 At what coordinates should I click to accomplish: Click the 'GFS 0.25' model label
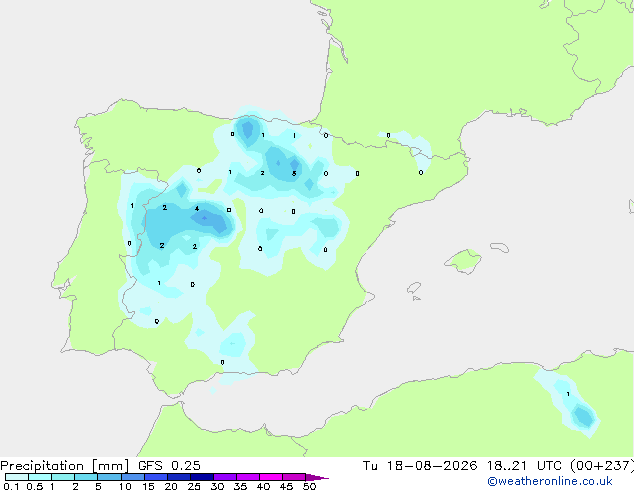[169, 466]
